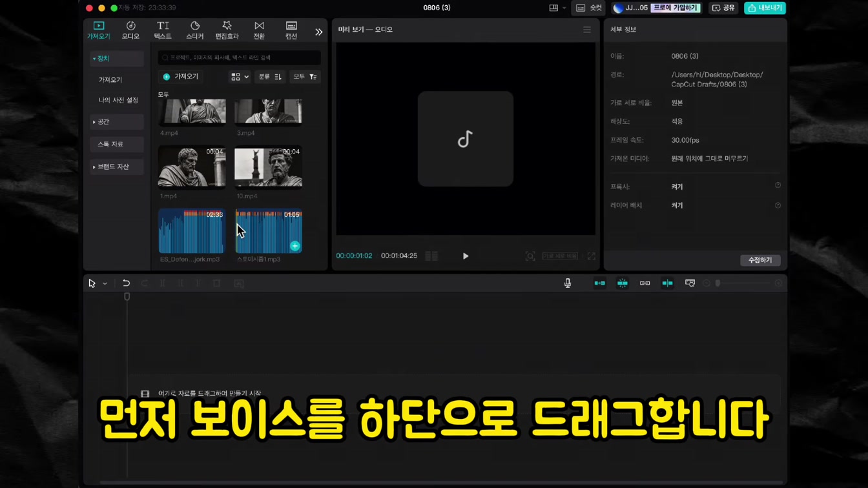Click the timeline playhead marker
The width and height of the screenshot is (868, 488).
point(127,297)
